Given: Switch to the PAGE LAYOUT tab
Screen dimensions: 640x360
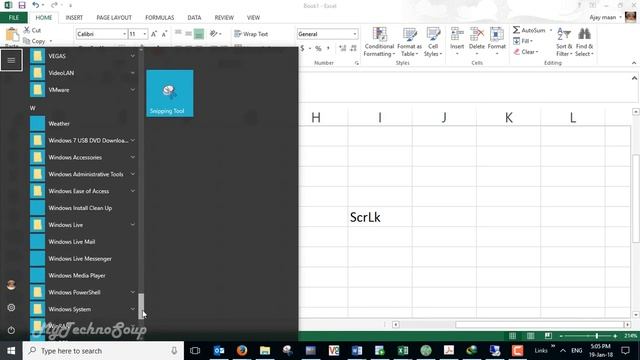Looking at the screenshot, I should [114, 18].
